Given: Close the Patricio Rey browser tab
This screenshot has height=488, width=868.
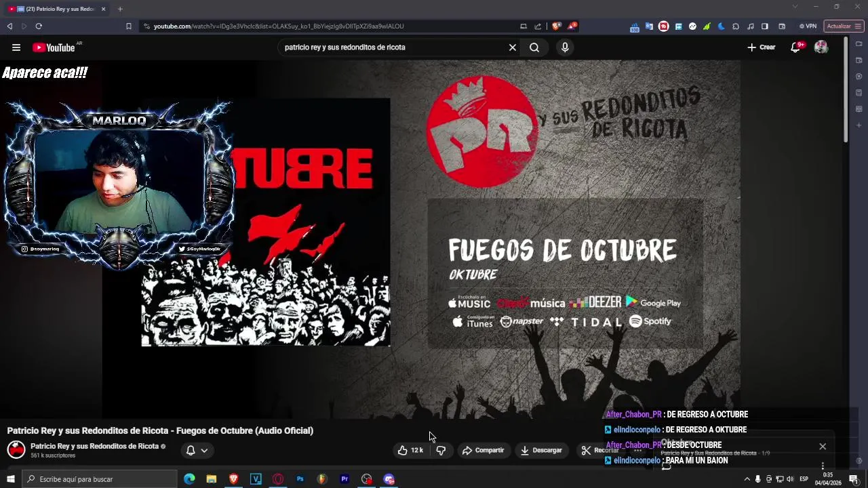Looking at the screenshot, I should (x=104, y=9).
